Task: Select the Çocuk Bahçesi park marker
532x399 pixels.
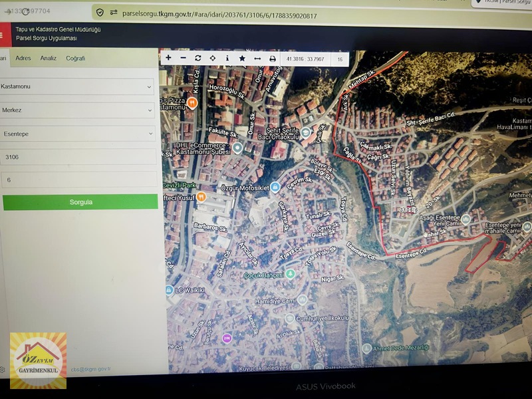Action: pos(290,273)
